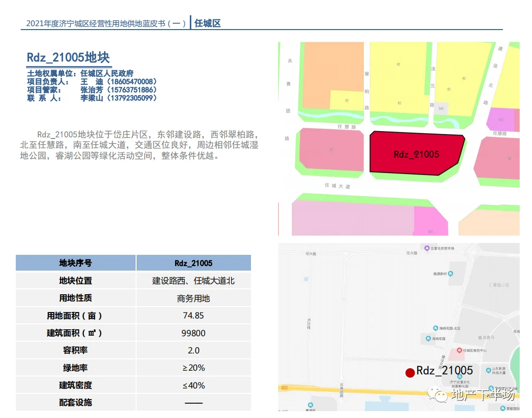Viewport: 532px width, 418px height.
Task: Click the 海纳花园 label on the street map
Action: pyautogui.click(x=439, y=339)
